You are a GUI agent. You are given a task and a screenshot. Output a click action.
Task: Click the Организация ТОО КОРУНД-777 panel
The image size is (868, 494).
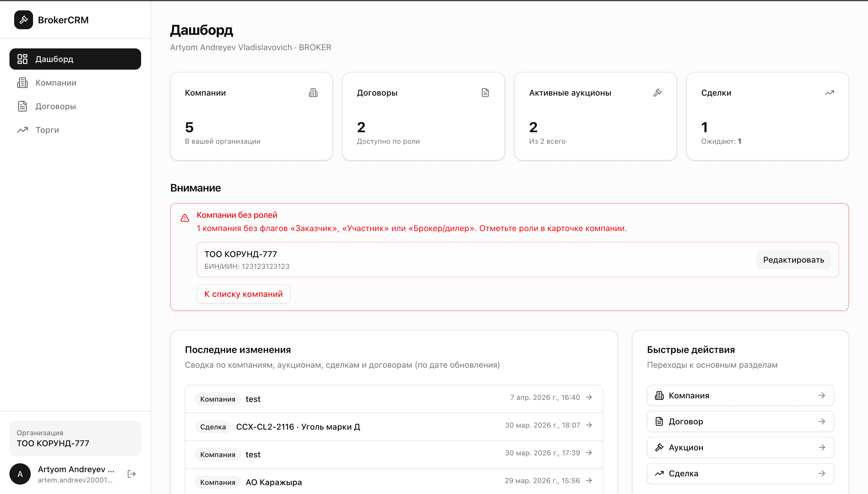[75, 438]
